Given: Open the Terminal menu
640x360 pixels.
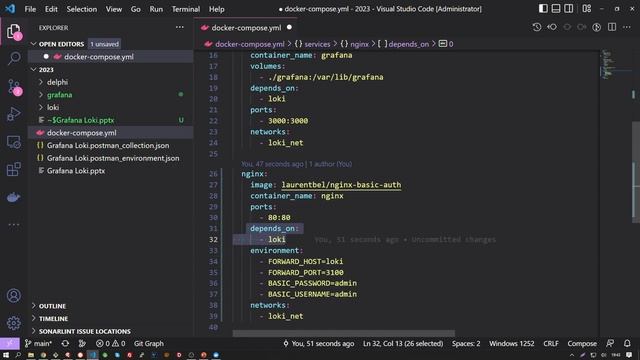Looking at the screenshot, I should (x=186, y=9).
